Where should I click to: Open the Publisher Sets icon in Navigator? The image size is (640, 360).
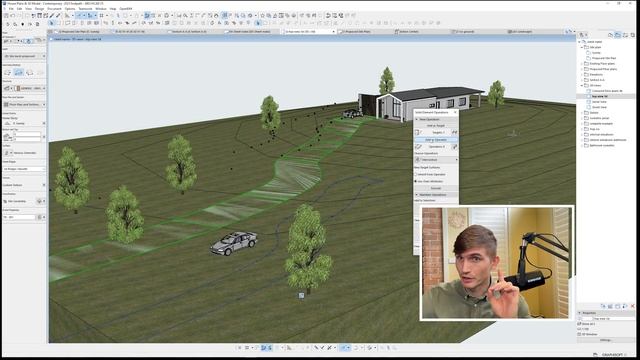coord(633,35)
